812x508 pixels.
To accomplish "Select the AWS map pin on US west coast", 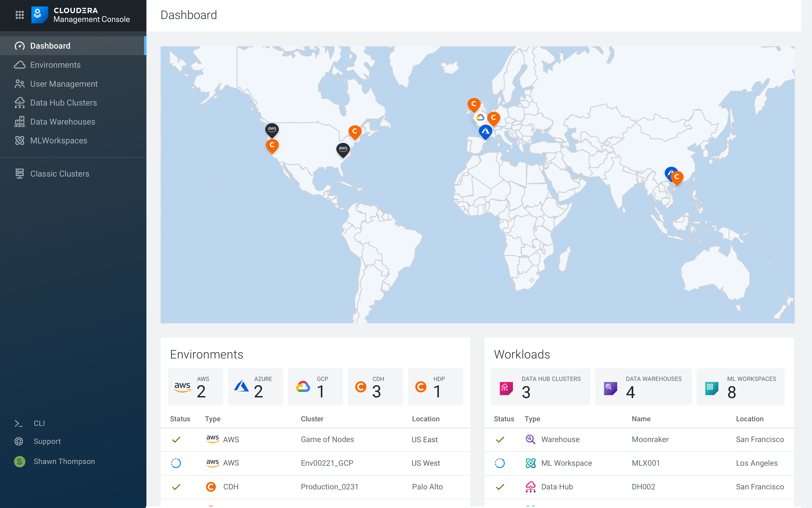I will pyautogui.click(x=272, y=130).
